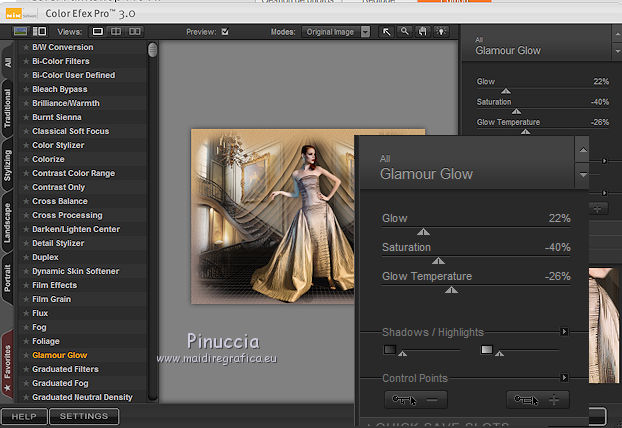Viewport: 622px width, 428px height.
Task: Switch to single image view
Action: click(x=98, y=32)
